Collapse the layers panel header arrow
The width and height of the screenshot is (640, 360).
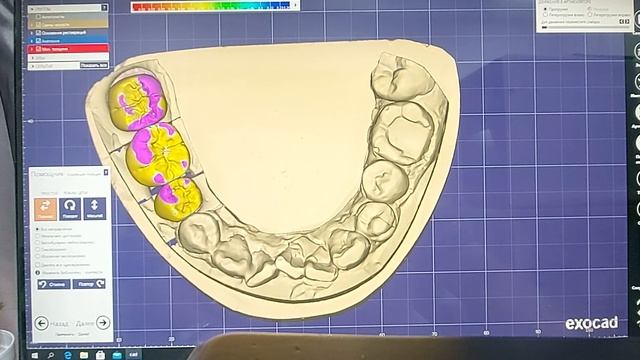pos(32,9)
